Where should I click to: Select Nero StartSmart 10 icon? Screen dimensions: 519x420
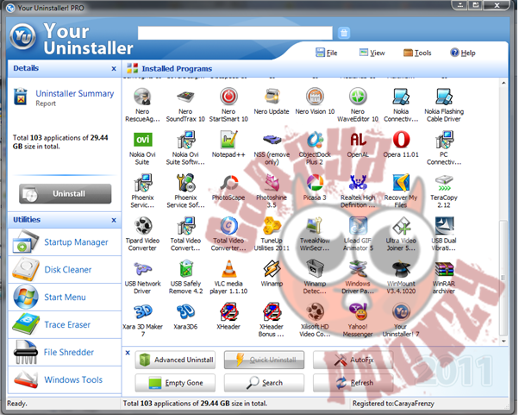[x=228, y=97]
